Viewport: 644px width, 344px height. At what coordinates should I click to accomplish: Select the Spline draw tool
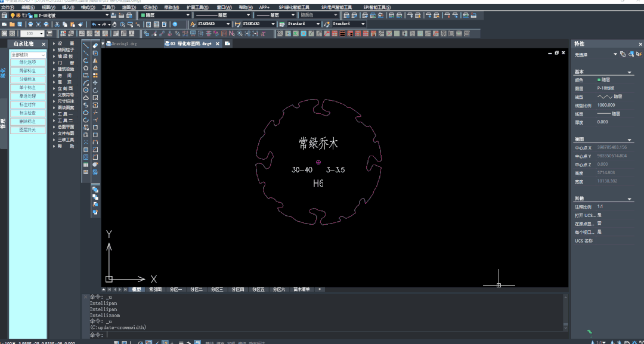pyautogui.click(x=86, y=105)
